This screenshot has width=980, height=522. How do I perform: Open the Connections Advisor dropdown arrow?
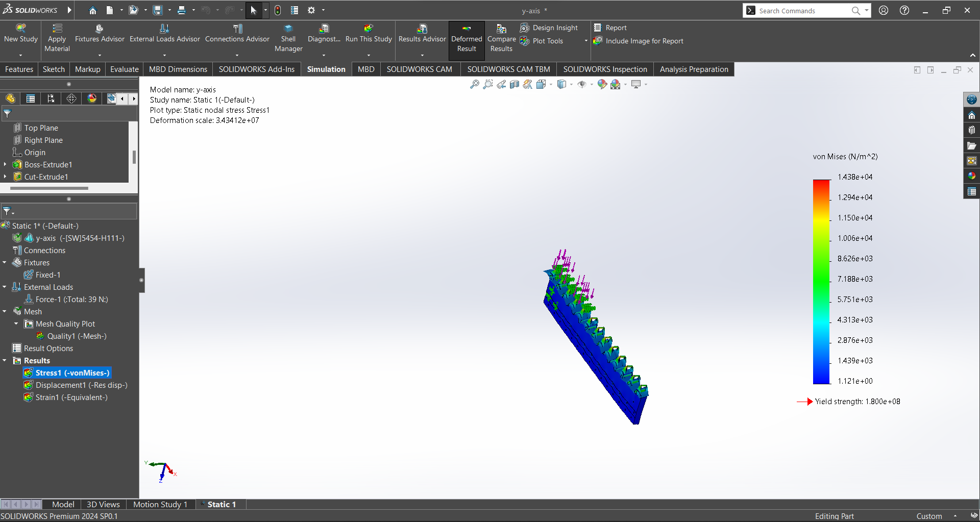(x=237, y=55)
